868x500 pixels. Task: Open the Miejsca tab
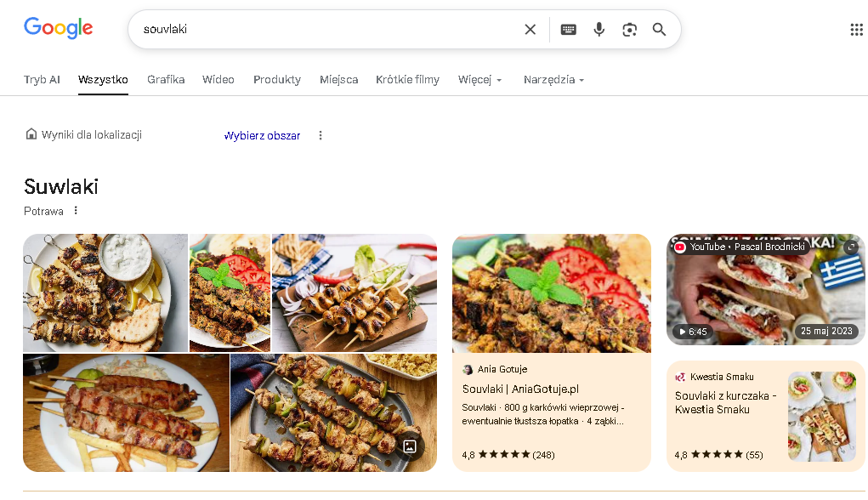coord(339,80)
